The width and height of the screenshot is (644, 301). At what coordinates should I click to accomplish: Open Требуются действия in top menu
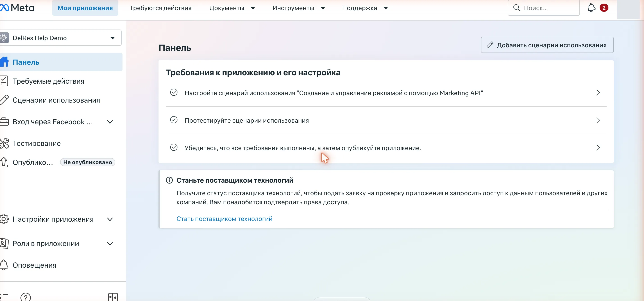pos(161,8)
